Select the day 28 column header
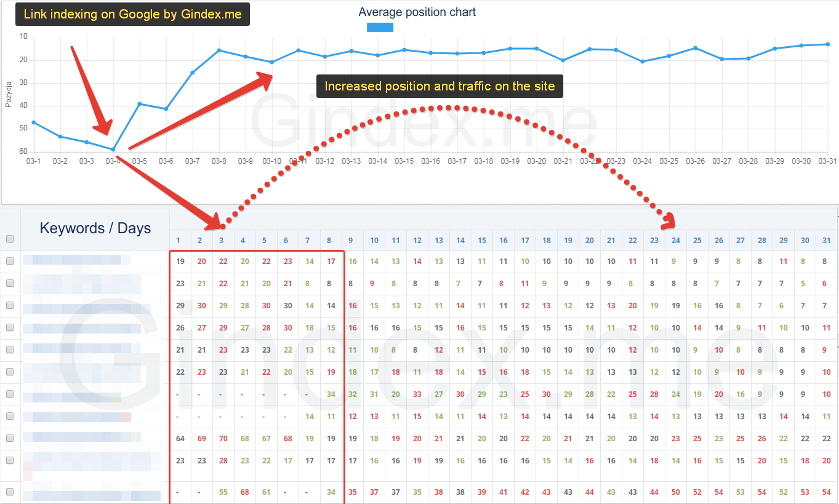This screenshot has height=504, width=839. click(762, 241)
